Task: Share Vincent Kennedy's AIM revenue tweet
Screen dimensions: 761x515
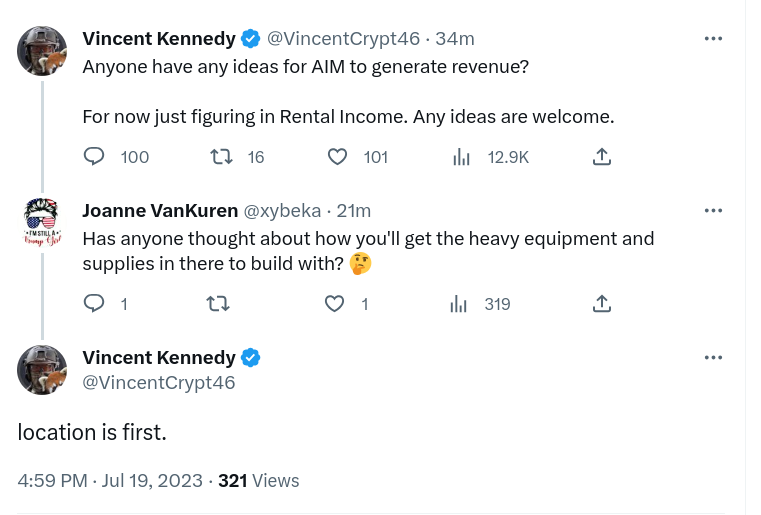Action: [x=601, y=157]
